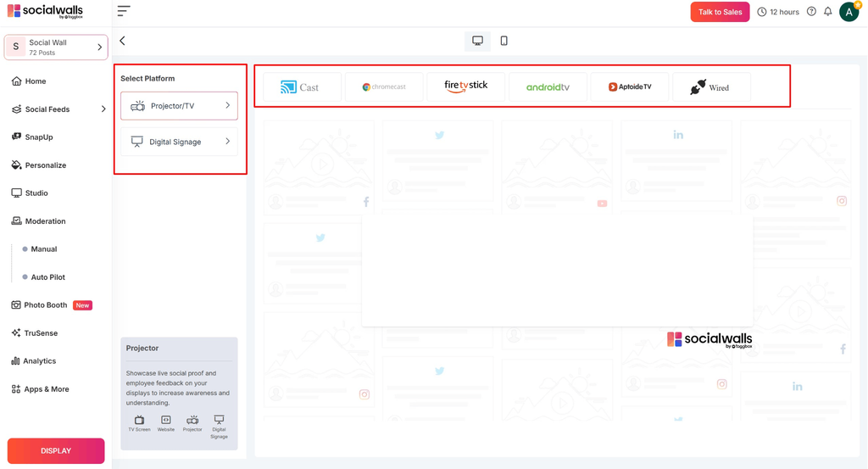Select Manual moderation sub-item

coord(44,249)
